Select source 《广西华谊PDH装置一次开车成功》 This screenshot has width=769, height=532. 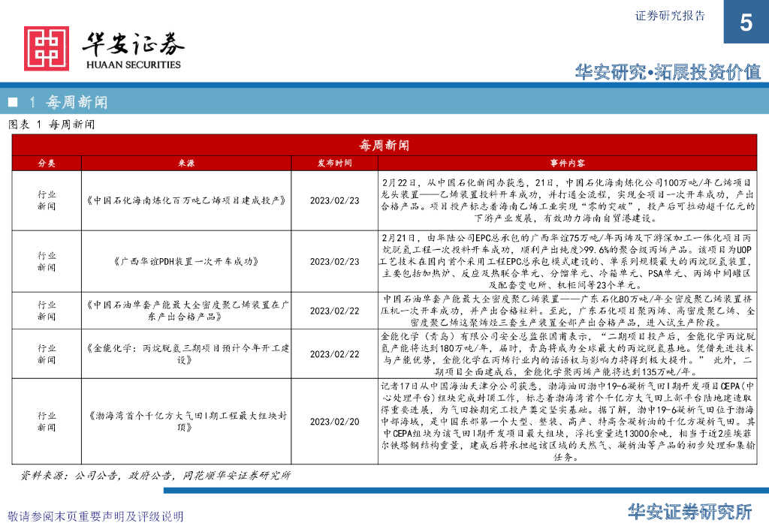tap(186, 262)
